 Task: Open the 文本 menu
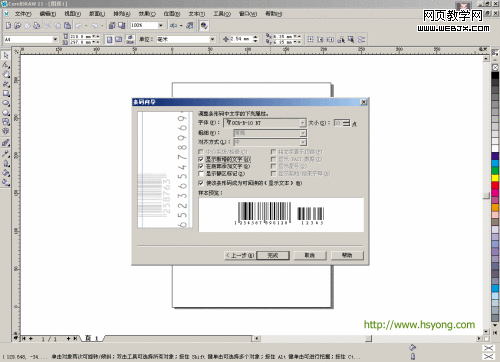point(197,14)
